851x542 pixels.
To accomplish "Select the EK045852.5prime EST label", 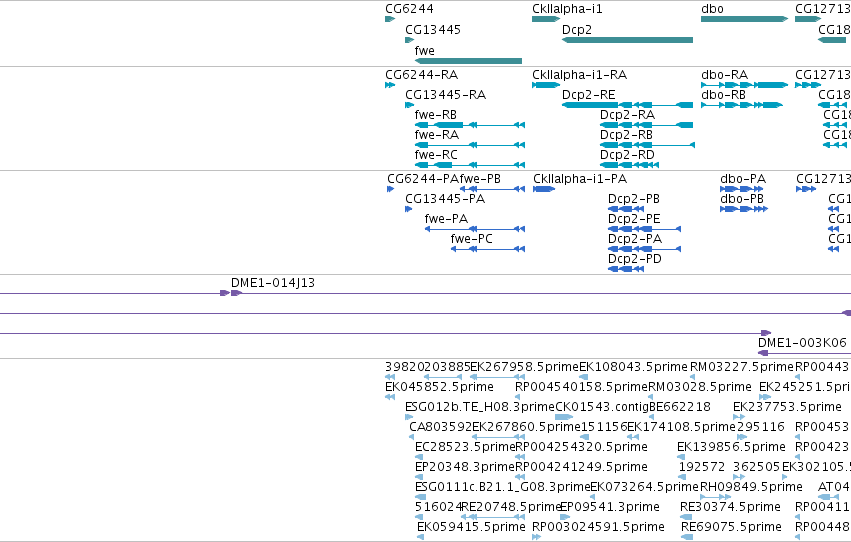I will pyautogui.click(x=440, y=387).
